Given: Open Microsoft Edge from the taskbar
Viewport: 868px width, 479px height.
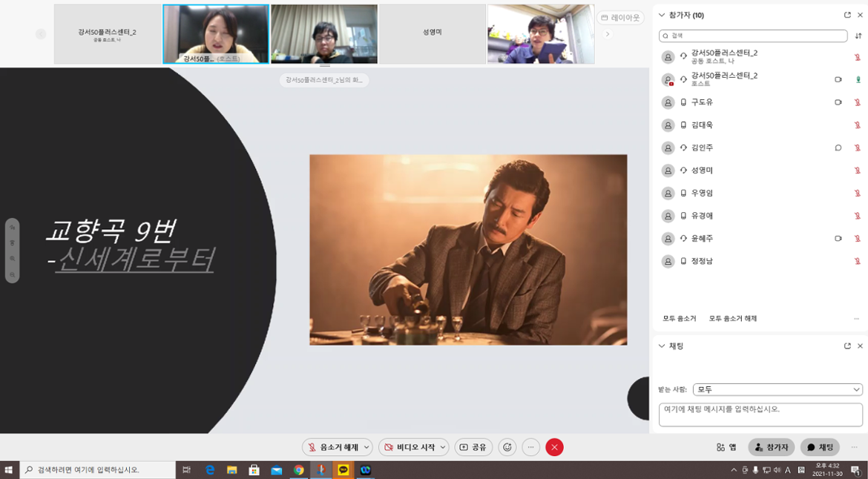Looking at the screenshot, I should 210,469.
